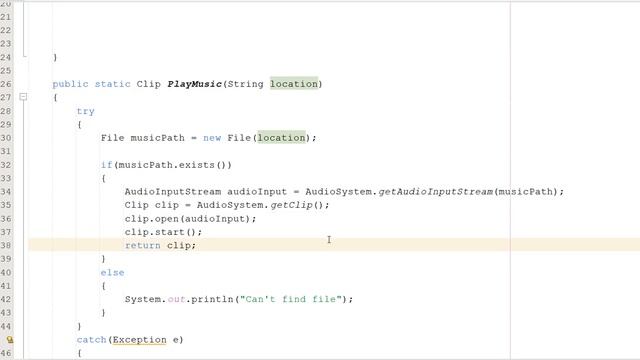Select line number 34 in the gutter
The height and width of the screenshot is (360, 640).
(6, 192)
